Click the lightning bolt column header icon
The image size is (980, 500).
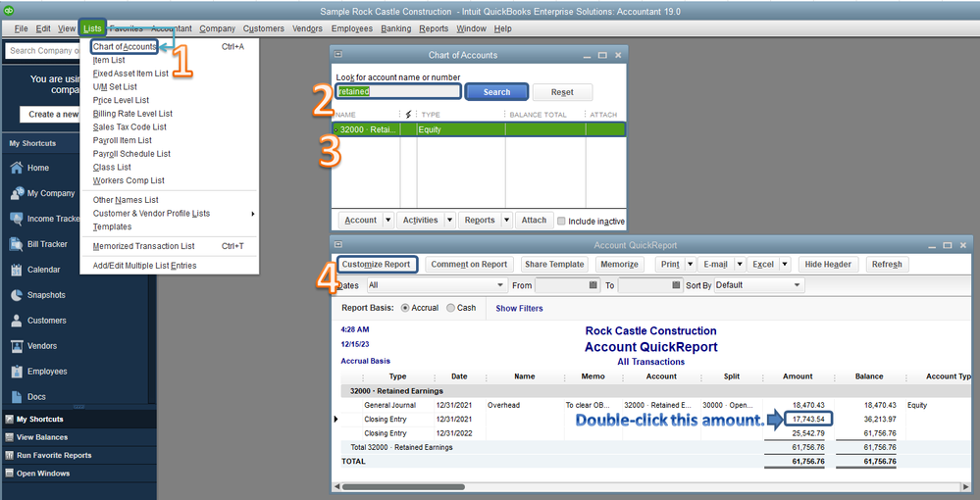(409, 115)
